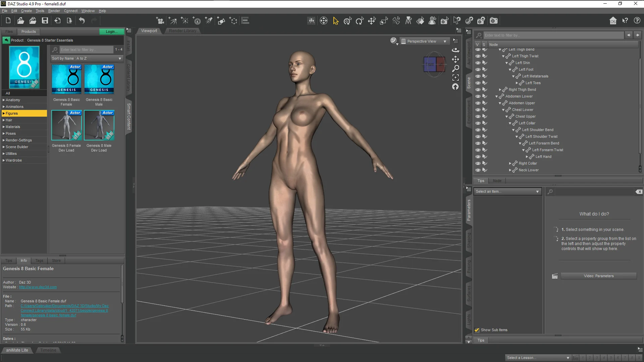Toggle visibility of Chest Upper node
The height and width of the screenshot is (362, 644).
[x=478, y=116]
